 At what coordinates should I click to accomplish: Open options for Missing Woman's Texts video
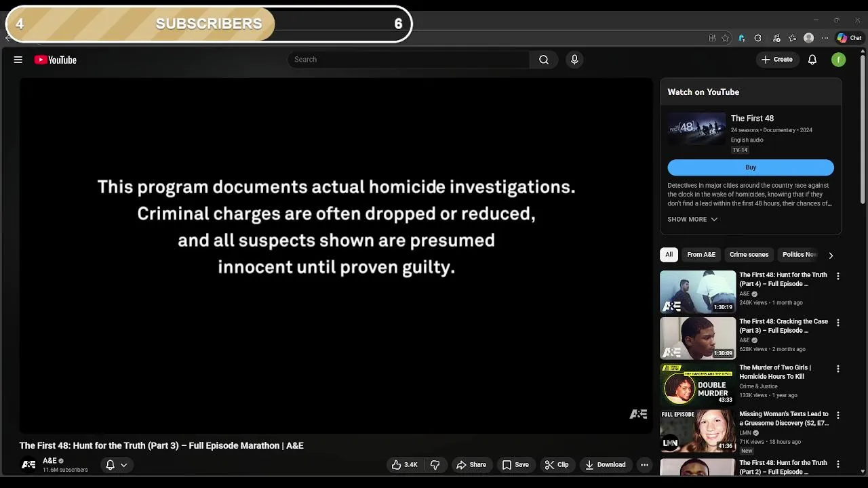pos(838,415)
